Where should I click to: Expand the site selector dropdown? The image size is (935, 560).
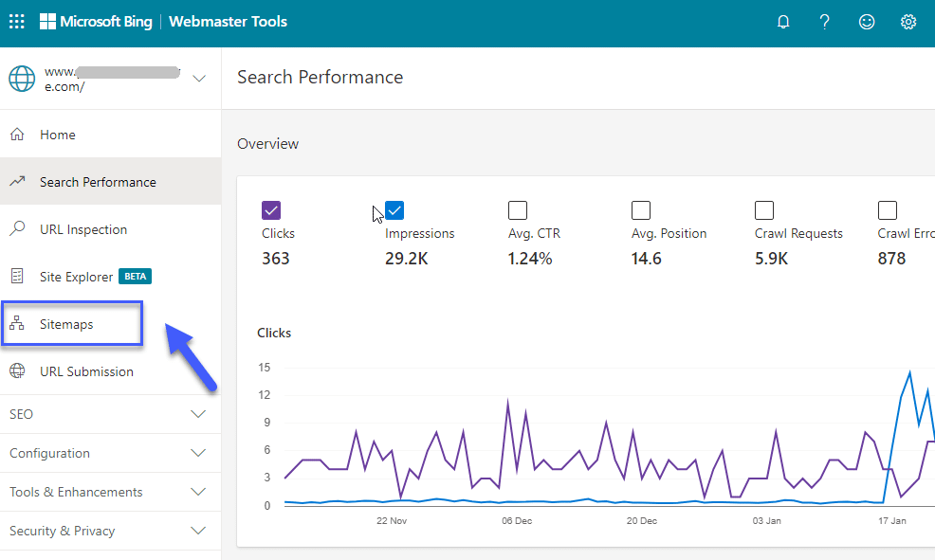[x=199, y=79]
